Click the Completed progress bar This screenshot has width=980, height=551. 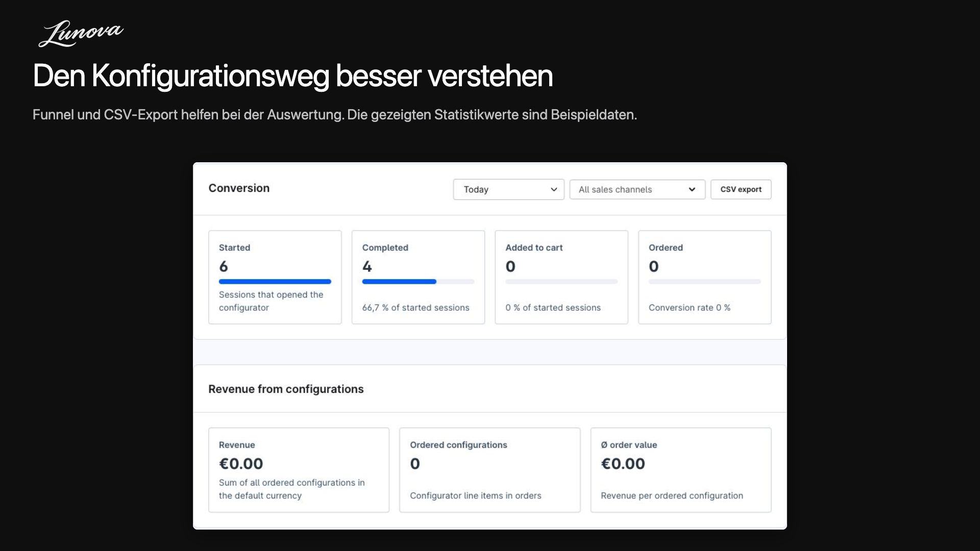[418, 282]
